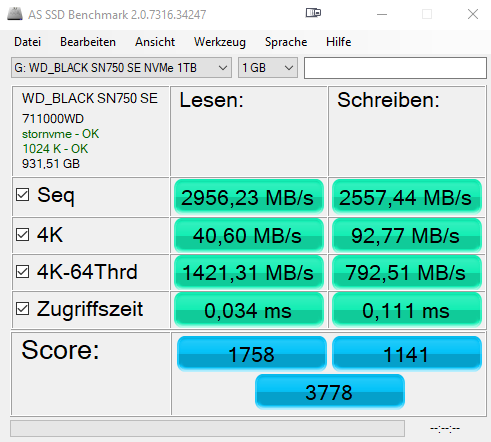Image resolution: width=491 pixels, height=442 pixels.
Task: Click the stornvme - OK driver text
Action: 60,134
